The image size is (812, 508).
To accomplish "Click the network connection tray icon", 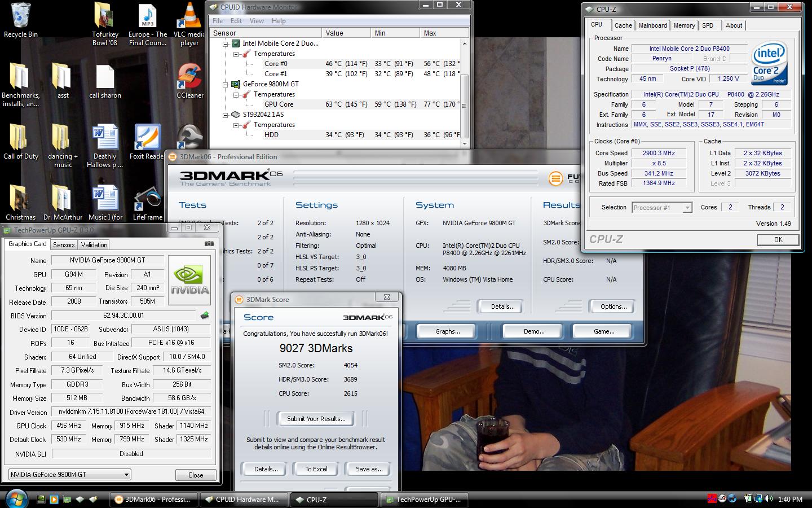I will pyautogui.click(x=758, y=499).
